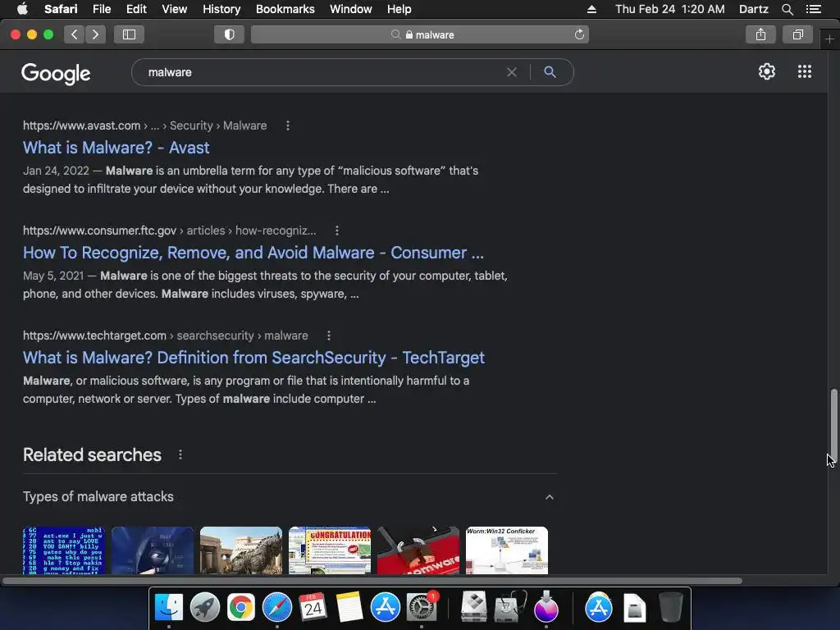Show the tab overview icon
Screen dimensions: 840x630
pyautogui.click(x=797, y=34)
